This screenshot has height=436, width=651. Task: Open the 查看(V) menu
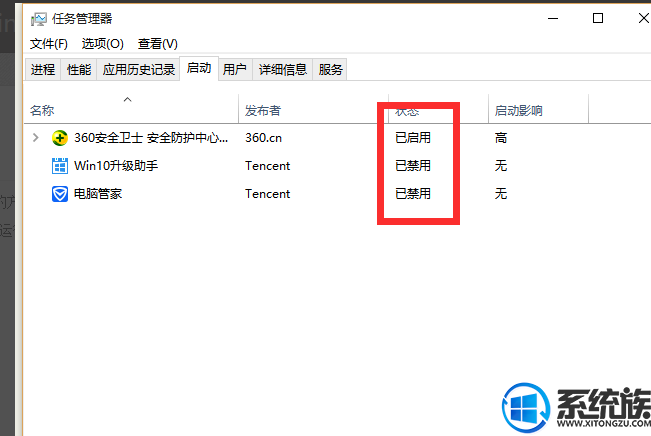tap(158, 44)
